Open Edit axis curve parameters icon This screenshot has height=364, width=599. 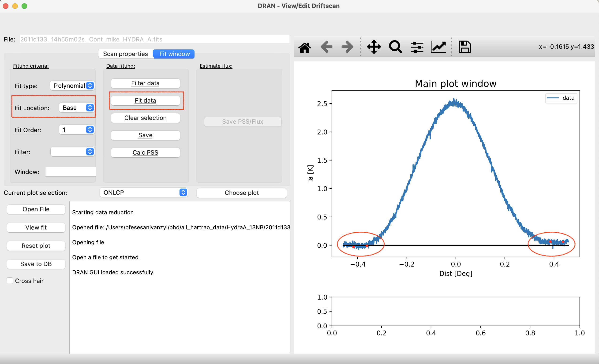coord(438,47)
